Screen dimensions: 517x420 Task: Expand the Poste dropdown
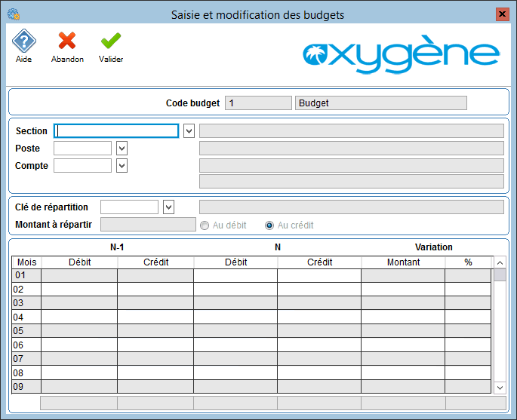pyautogui.click(x=122, y=149)
